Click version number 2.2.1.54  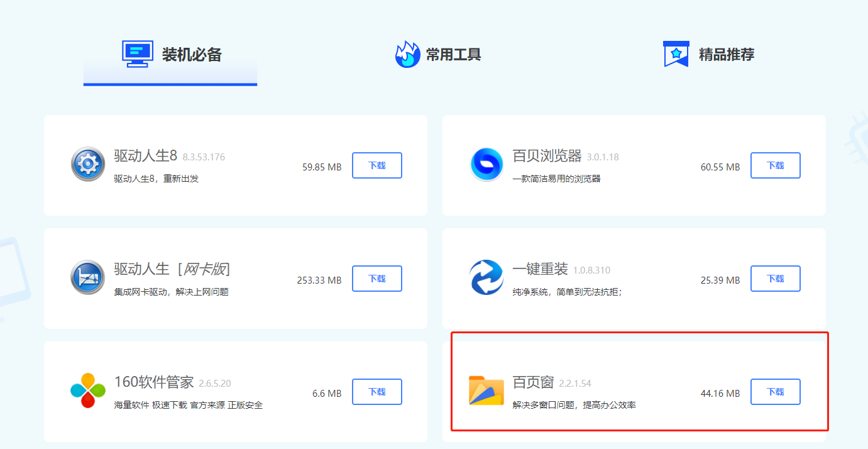point(575,384)
